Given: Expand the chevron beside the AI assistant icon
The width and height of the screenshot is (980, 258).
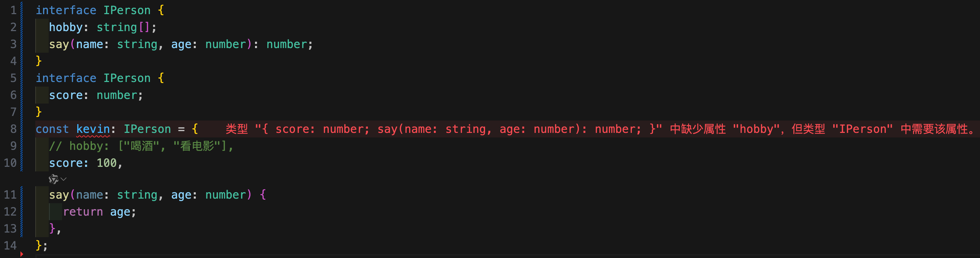Looking at the screenshot, I should coord(63,179).
